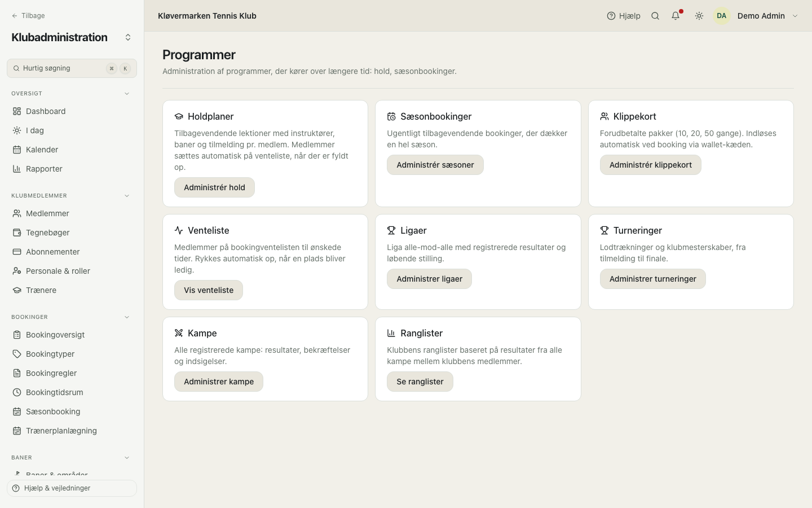The image size is (812, 508).
Task: Click the Personale & roller icon
Action: click(17, 271)
